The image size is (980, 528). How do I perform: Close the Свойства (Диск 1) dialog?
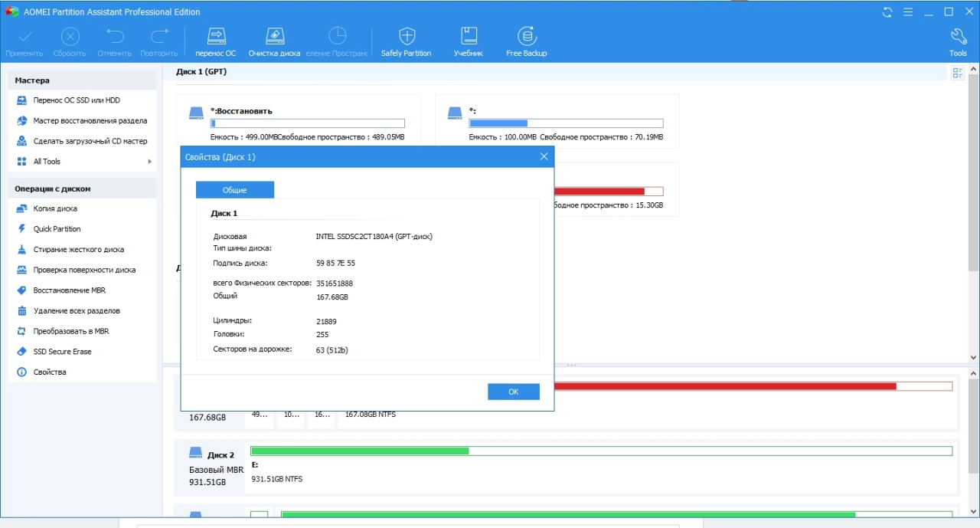tap(544, 156)
